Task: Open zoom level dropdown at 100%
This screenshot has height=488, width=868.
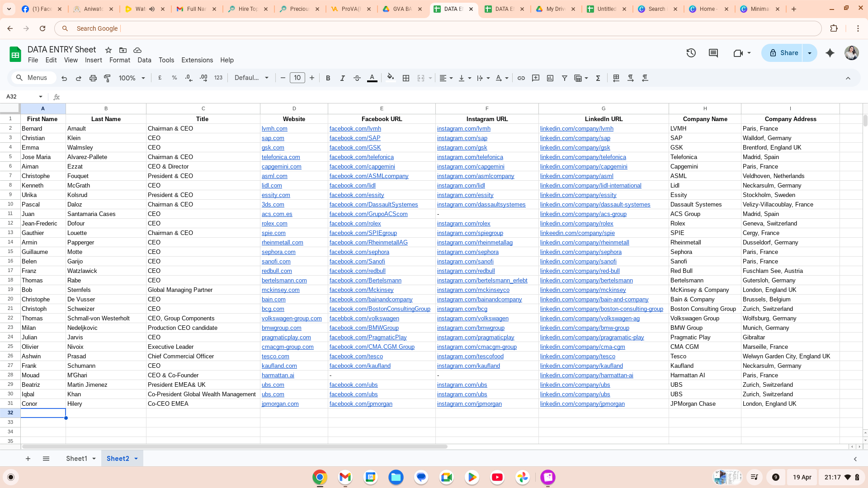Action: pyautogui.click(x=132, y=78)
